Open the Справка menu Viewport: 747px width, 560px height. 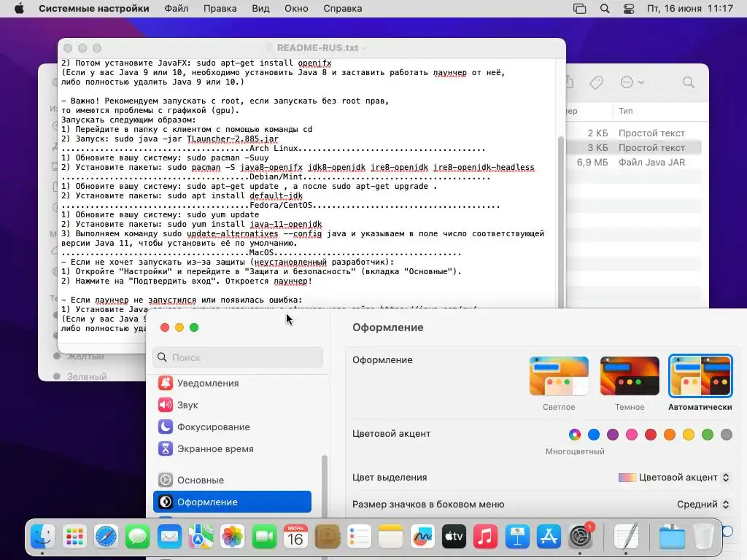click(343, 9)
